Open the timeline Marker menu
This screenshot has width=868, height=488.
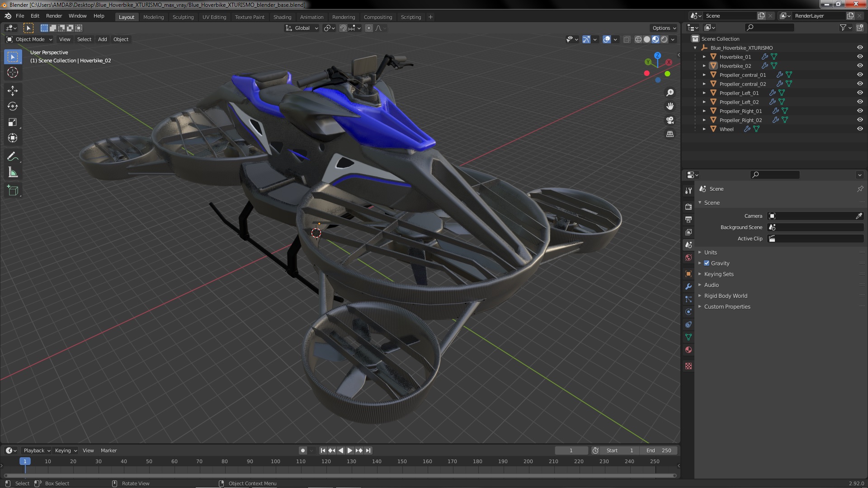click(x=108, y=450)
